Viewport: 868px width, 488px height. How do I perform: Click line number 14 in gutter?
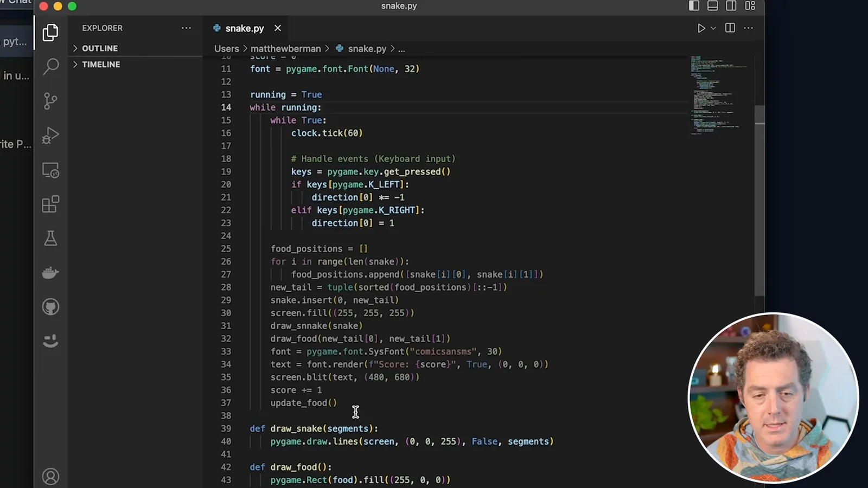click(226, 107)
